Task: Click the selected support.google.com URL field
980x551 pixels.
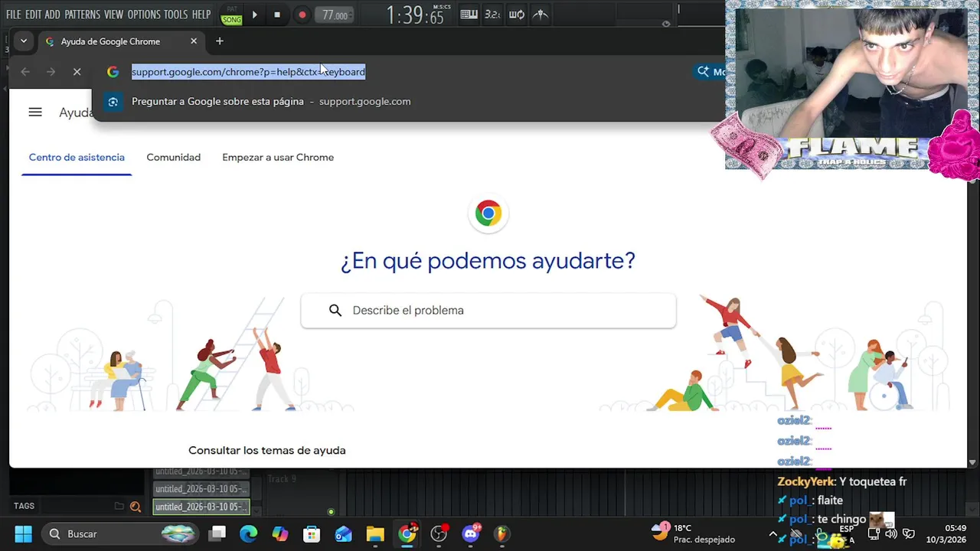Action: click(x=248, y=72)
